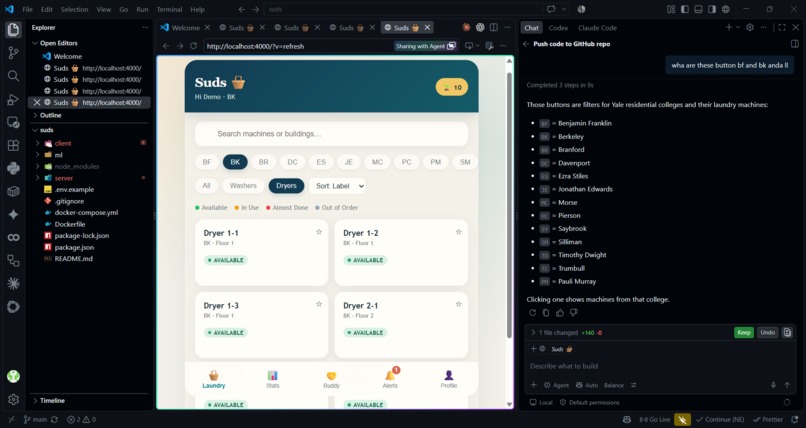Copy the chat response
806x428 pixels.
(x=546, y=312)
